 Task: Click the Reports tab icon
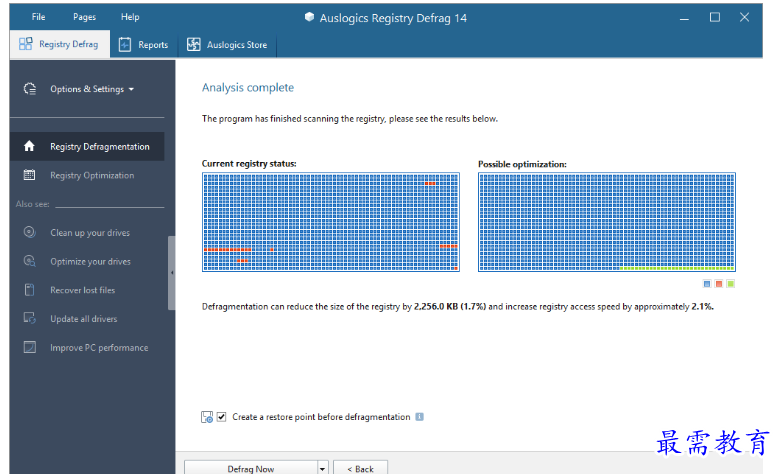[125, 45]
